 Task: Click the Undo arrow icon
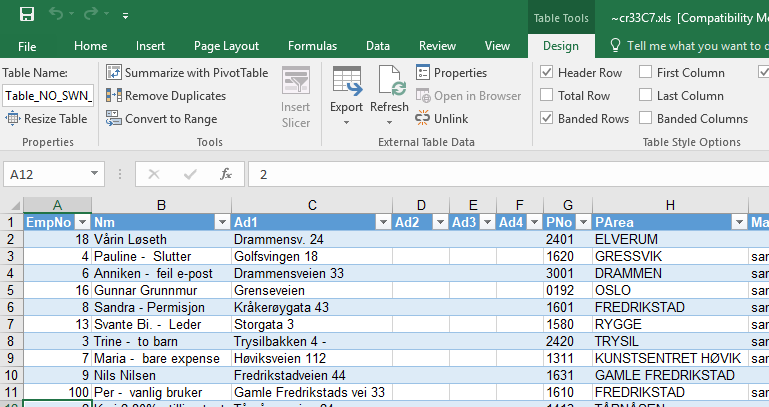pyautogui.click(x=55, y=15)
